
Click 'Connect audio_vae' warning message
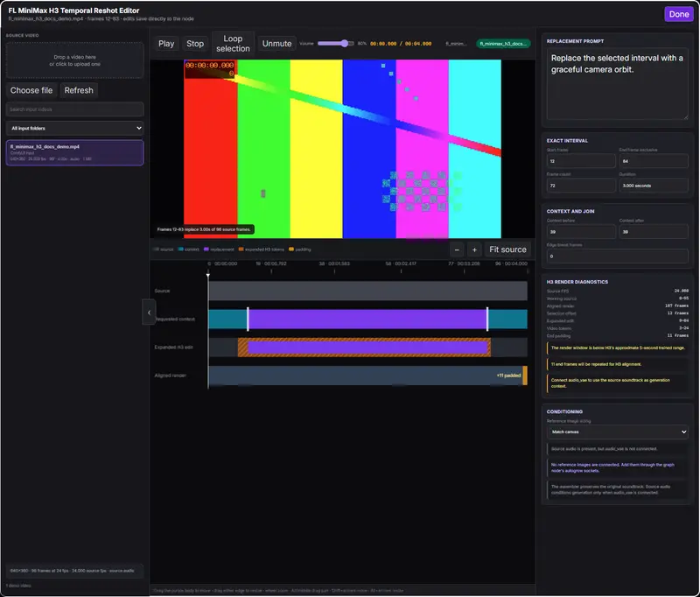(x=618, y=383)
